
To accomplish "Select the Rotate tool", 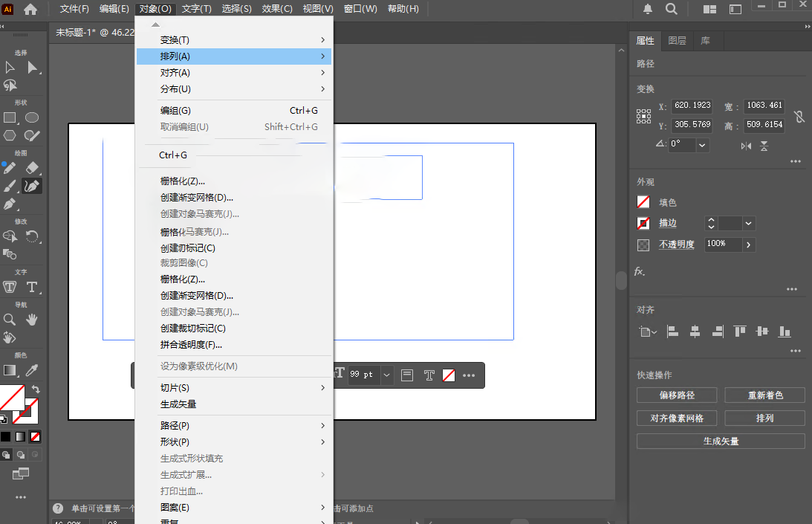I will [x=32, y=237].
